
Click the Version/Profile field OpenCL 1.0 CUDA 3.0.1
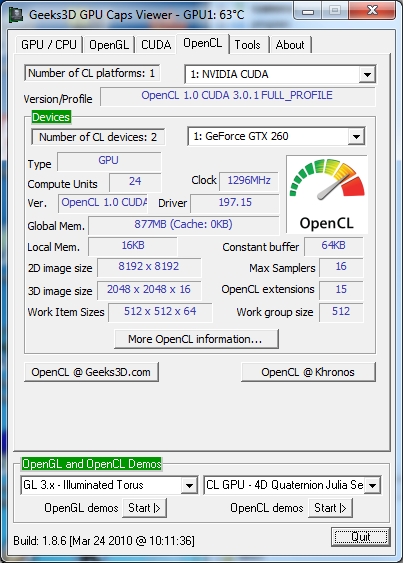tap(237, 96)
